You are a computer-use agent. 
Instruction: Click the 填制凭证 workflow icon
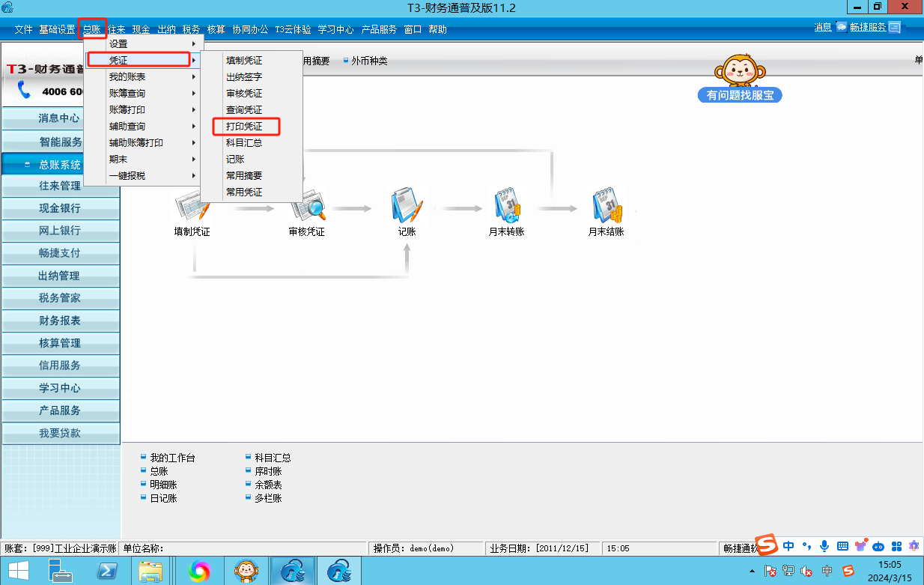pos(192,207)
